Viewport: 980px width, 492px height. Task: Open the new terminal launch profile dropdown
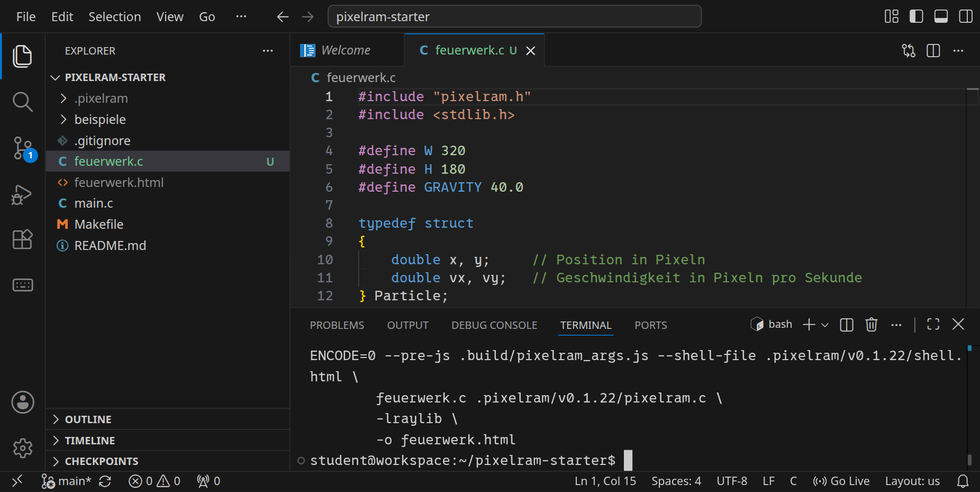point(825,325)
